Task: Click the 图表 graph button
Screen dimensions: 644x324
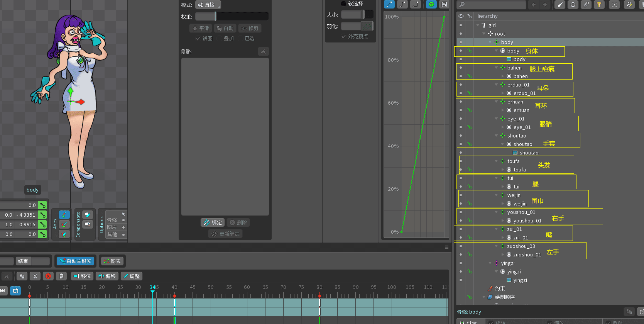Action: coord(112,261)
